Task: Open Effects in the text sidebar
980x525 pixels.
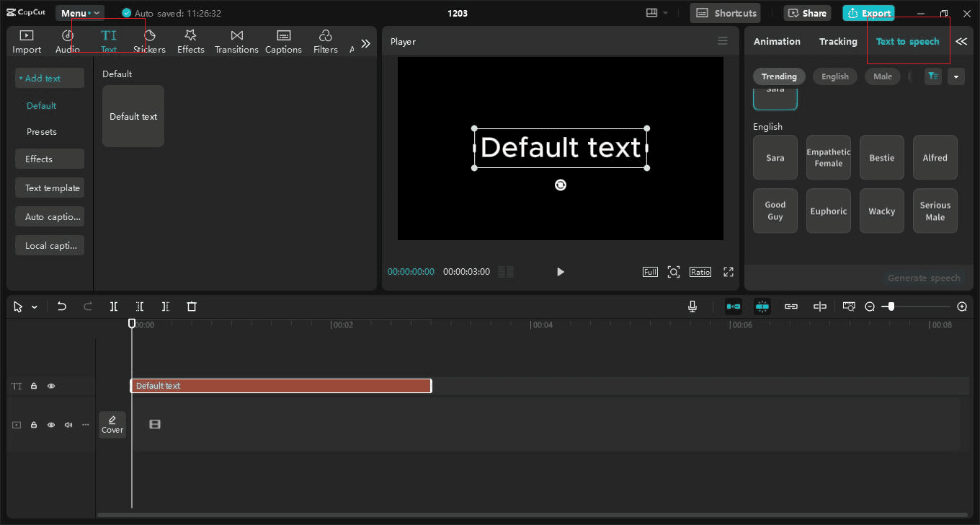Action: [x=50, y=159]
